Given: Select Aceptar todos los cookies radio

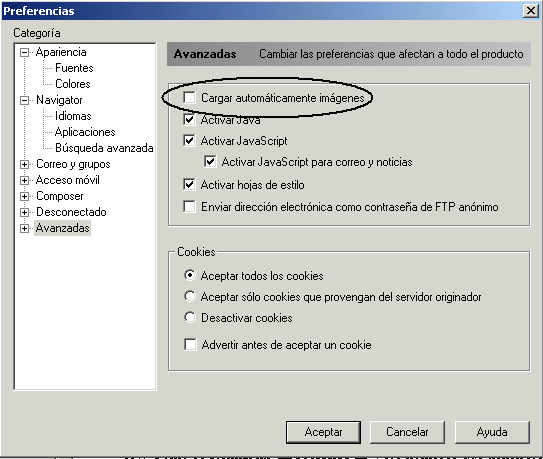Looking at the screenshot, I should point(190,275).
